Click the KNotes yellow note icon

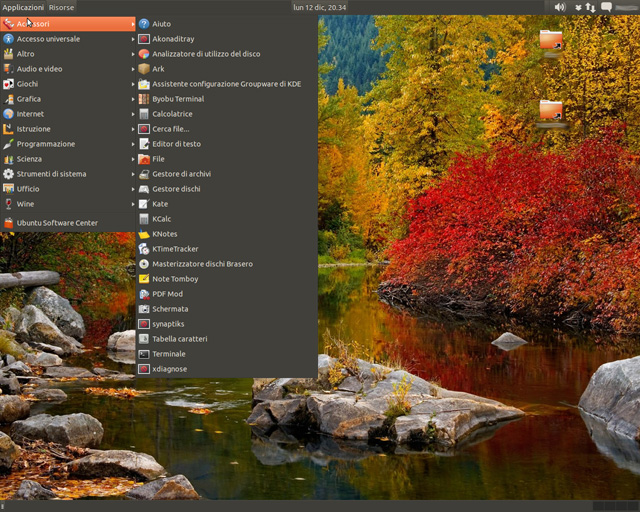point(144,234)
